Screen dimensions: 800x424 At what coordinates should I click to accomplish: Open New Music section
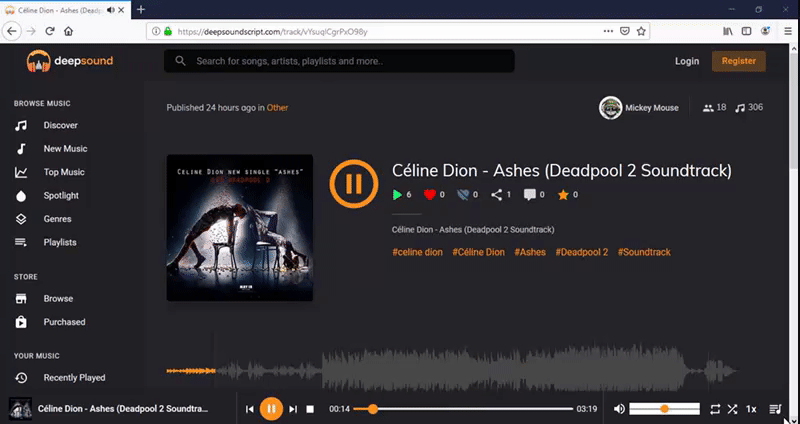65,148
